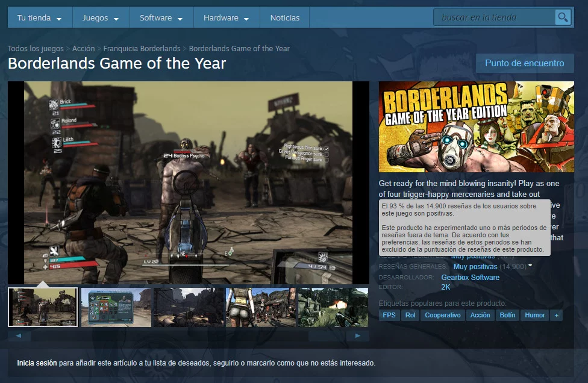
Task: Open the Acción breadcrumb link
Action: point(83,48)
